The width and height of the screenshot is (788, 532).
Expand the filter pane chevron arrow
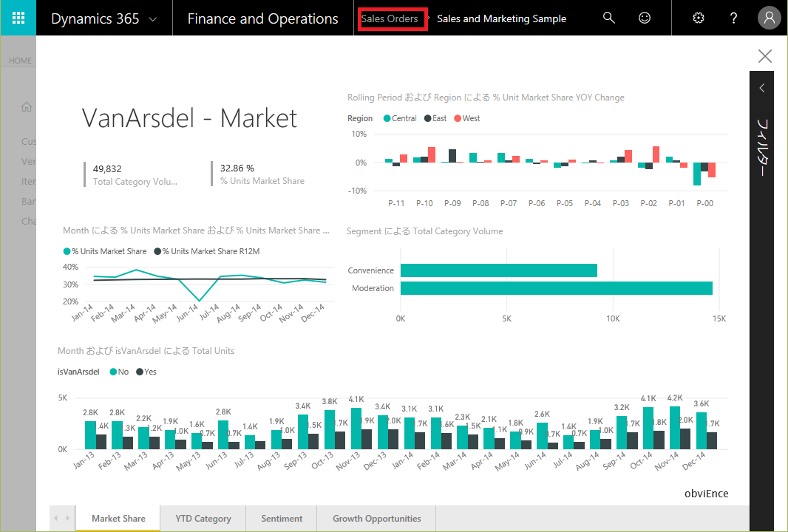pos(762,88)
